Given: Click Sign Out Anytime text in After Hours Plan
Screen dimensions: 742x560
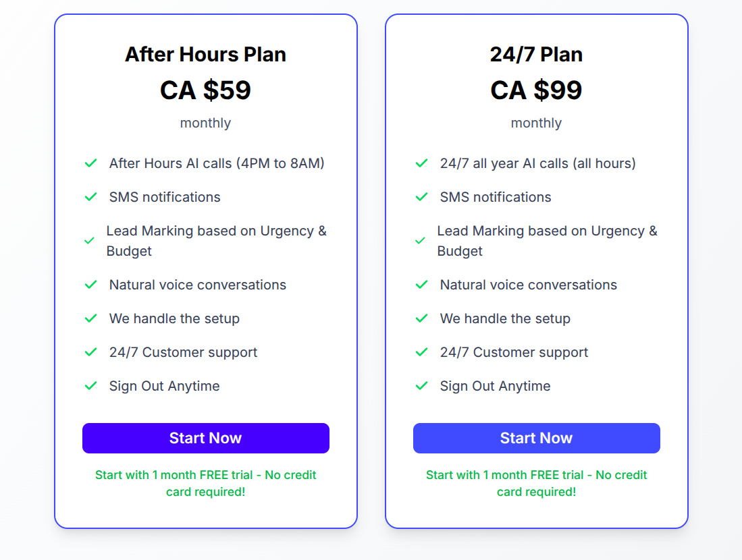Looking at the screenshot, I should tap(164, 386).
